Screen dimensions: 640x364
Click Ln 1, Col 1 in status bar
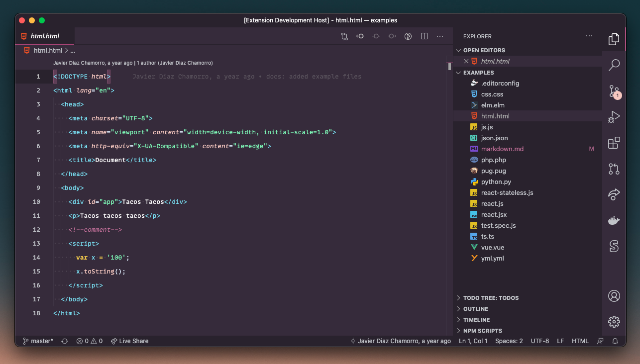[x=473, y=341]
